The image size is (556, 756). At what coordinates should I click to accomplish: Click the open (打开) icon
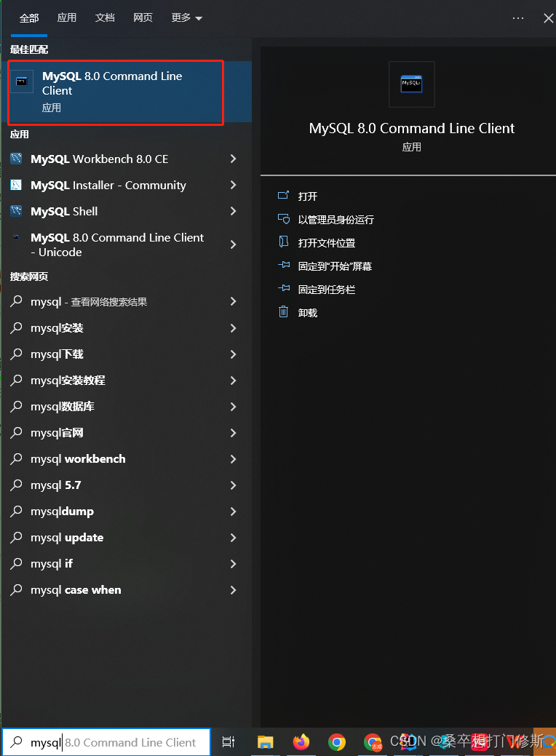pos(284,195)
